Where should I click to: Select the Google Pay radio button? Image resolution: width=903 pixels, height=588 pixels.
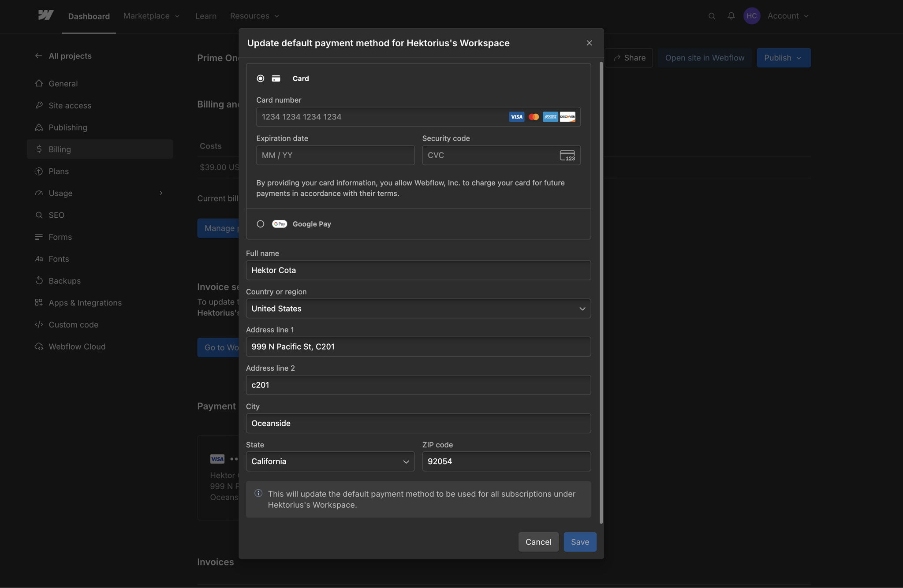[x=261, y=224]
